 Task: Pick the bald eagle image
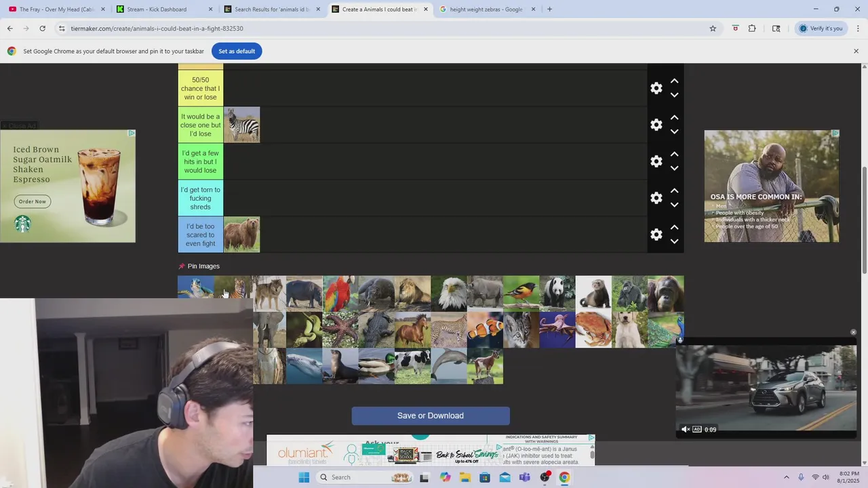click(x=449, y=293)
